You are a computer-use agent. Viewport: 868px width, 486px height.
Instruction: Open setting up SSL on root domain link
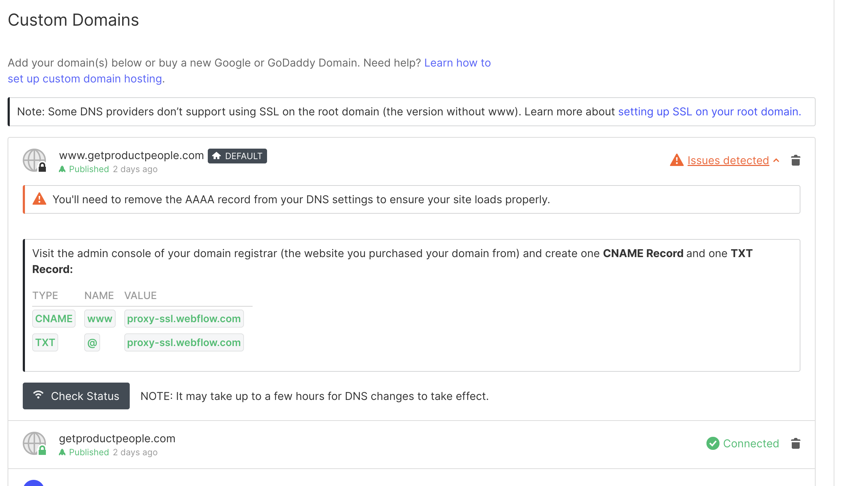(709, 112)
